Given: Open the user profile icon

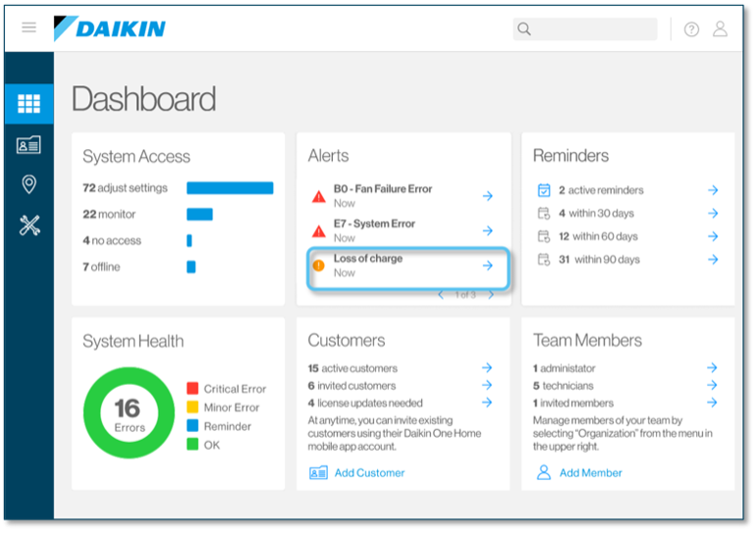Looking at the screenshot, I should click(x=721, y=28).
